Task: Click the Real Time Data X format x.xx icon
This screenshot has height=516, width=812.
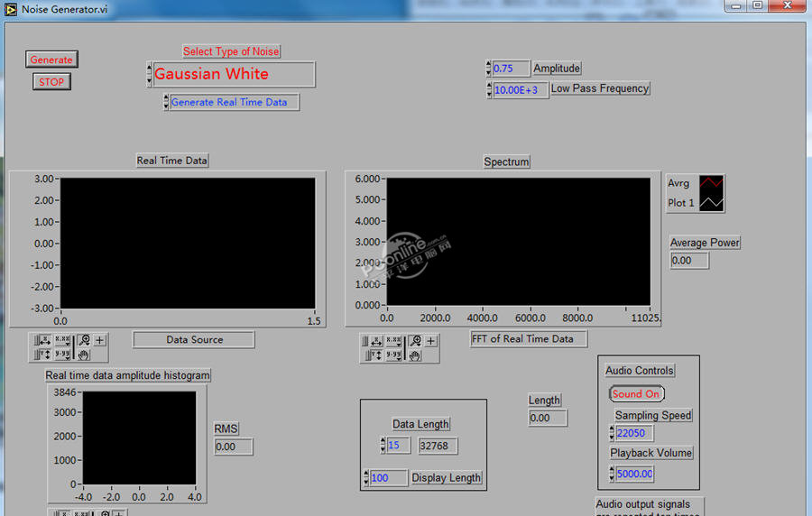Action: pos(62,341)
